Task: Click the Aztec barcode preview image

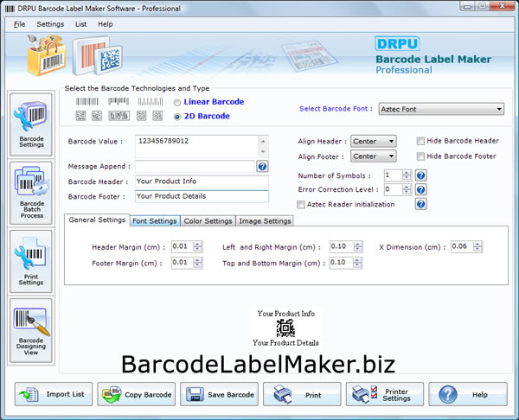Action: click(x=285, y=328)
